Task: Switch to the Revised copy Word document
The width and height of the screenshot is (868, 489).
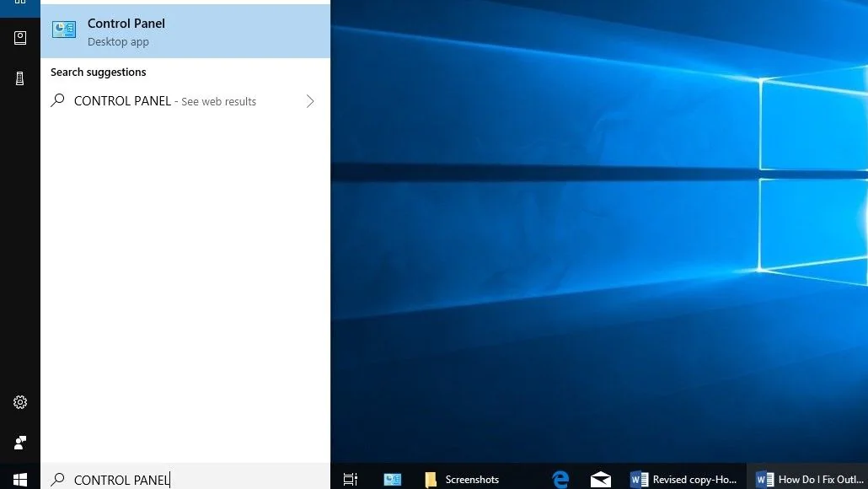Action: 684,479
